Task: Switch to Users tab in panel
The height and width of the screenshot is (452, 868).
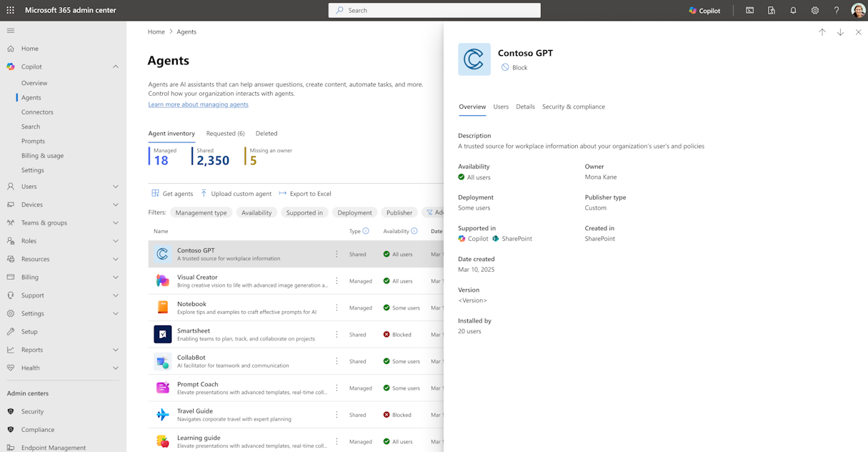Action: (x=501, y=107)
